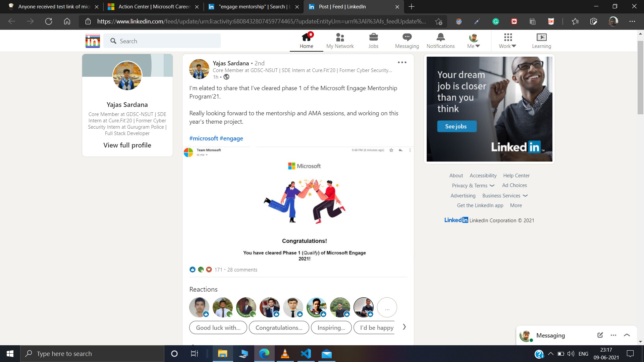The height and width of the screenshot is (362, 644).
Task: Click the See jobs ad button
Action: pyautogui.click(x=457, y=126)
